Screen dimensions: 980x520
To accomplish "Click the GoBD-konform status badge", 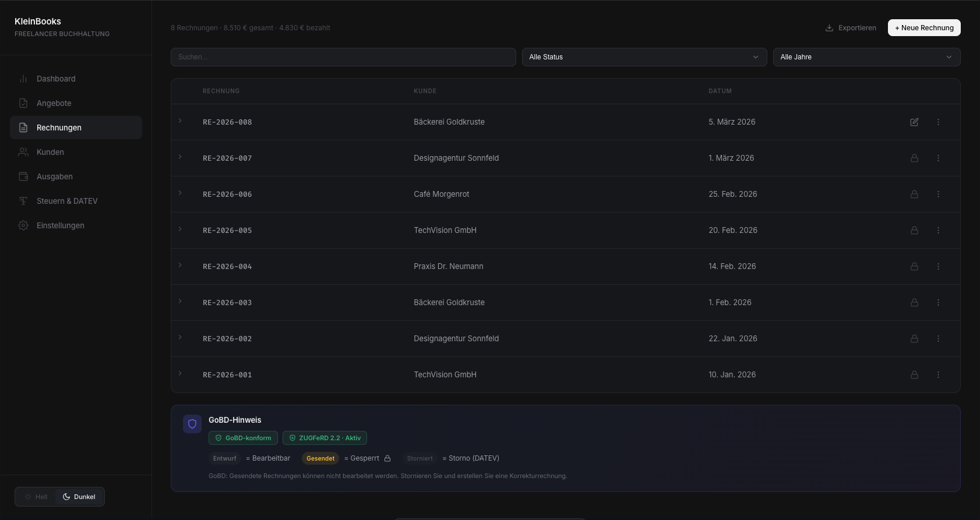I will (243, 438).
